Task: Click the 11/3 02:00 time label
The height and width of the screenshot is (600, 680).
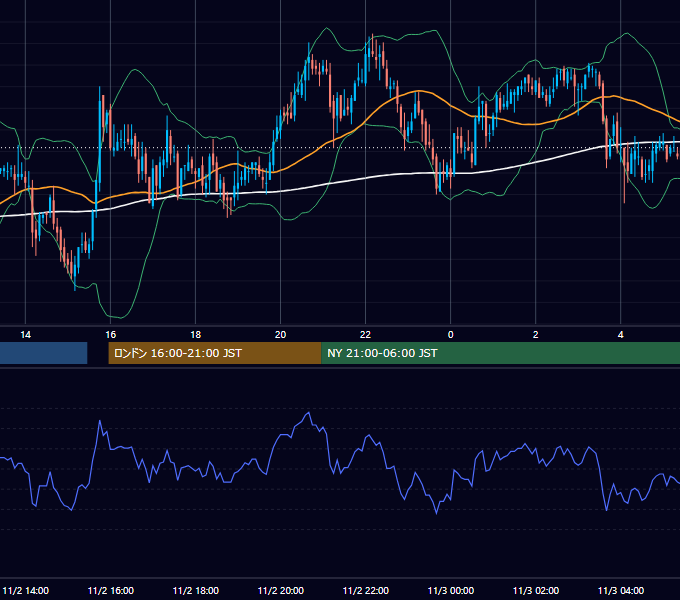Action: pyautogui.click(x=536, y=590)
